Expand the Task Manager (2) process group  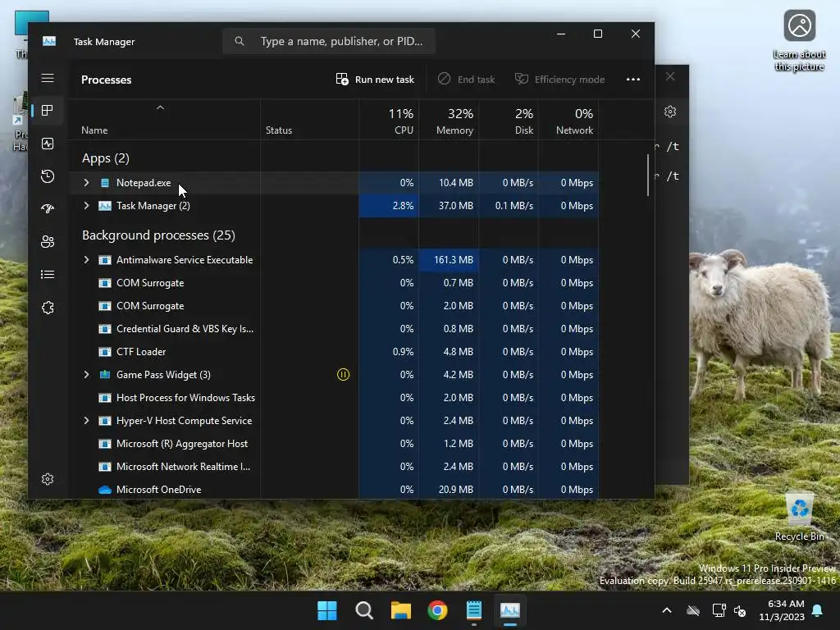[x=86, y=206]
